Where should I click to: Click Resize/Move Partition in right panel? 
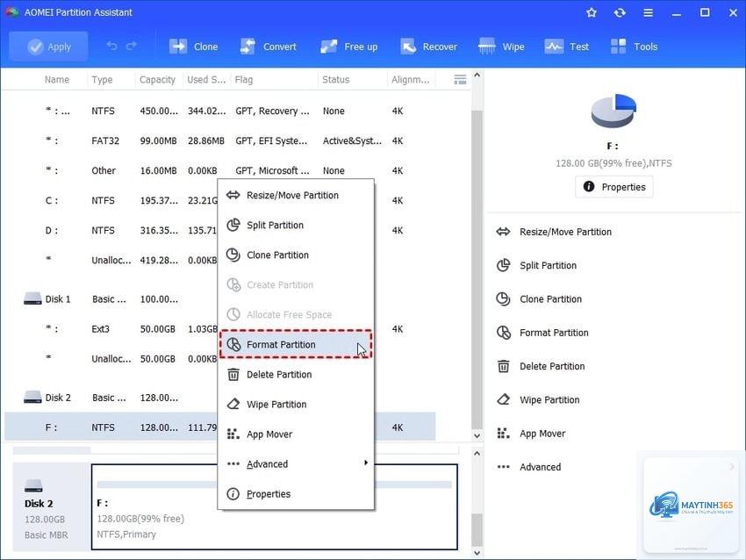pos(554,232)
